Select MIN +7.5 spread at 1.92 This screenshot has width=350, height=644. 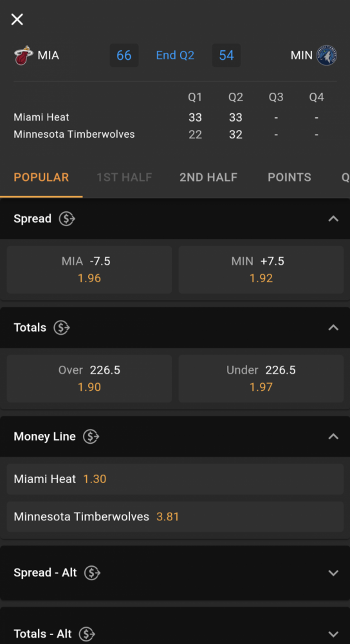pyautogui.click(x=261, y=269)
